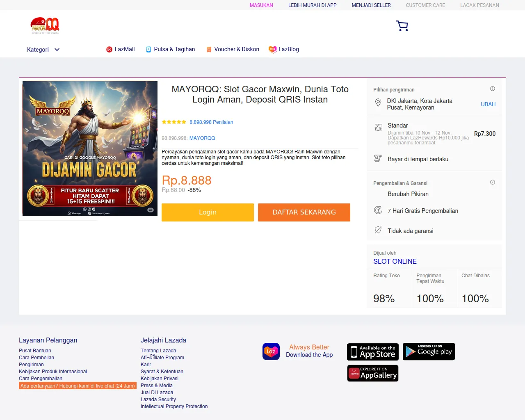Open the Huawei AppGallery badge

(373, 373)
